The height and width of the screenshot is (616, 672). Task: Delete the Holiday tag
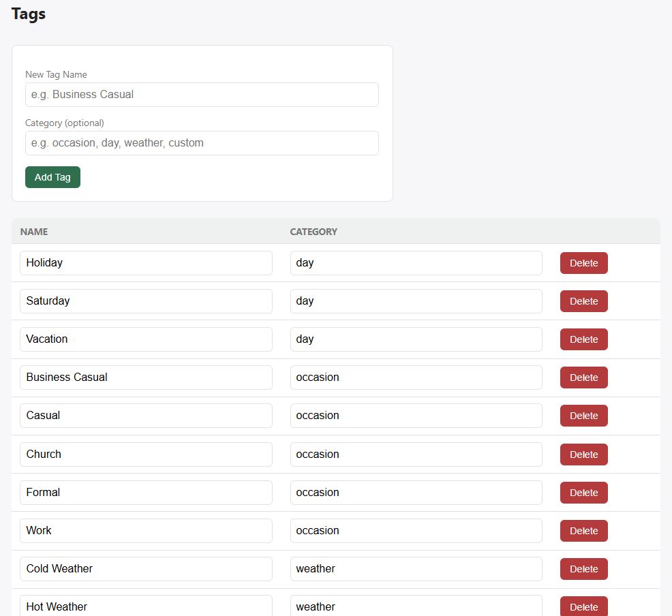(583, 263)
